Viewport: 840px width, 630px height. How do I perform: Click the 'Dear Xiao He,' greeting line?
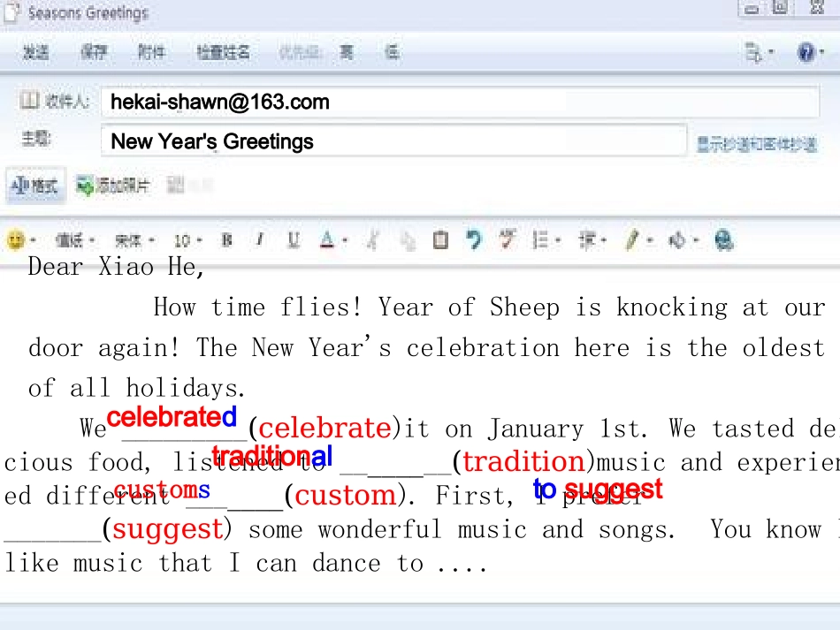tap(116, 267)
